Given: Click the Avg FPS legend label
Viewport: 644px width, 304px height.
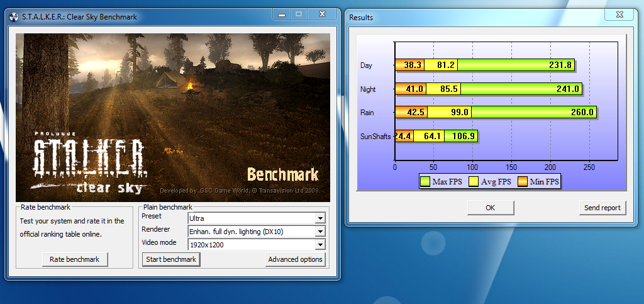Looking at the screenshot, I should point(496,181).
